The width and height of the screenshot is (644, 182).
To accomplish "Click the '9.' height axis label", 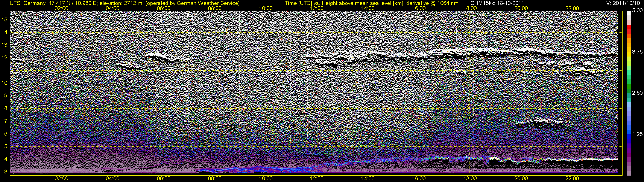I will click(x=6, y=96).
